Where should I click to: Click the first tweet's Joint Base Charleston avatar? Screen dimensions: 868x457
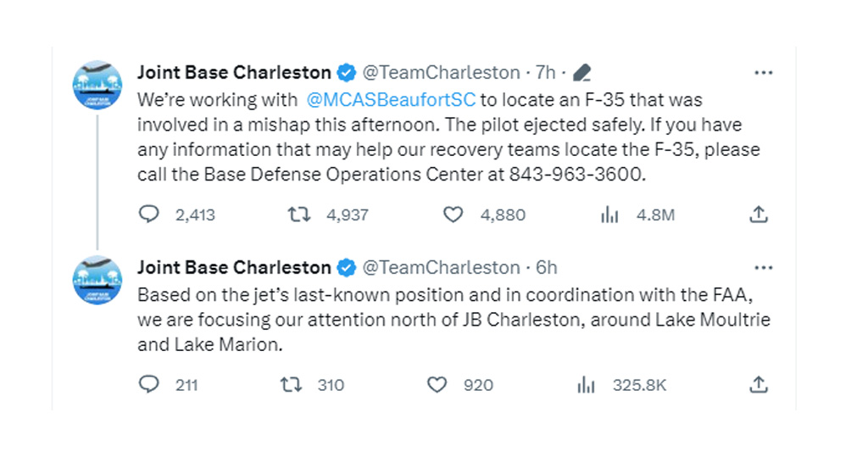click(97, 85)
